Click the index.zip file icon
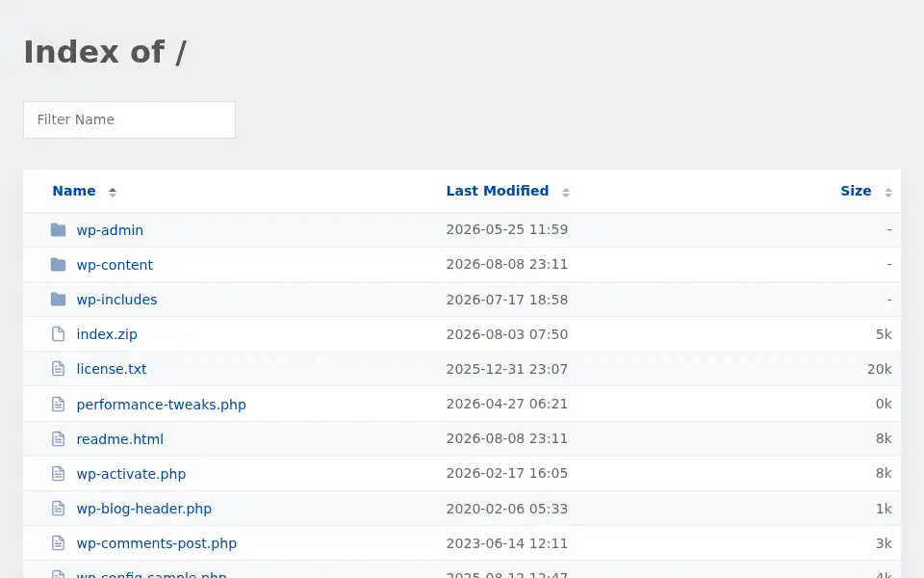The width and height of the screenshot is (924, 578). pyautogui.click(x=58, y=334)
